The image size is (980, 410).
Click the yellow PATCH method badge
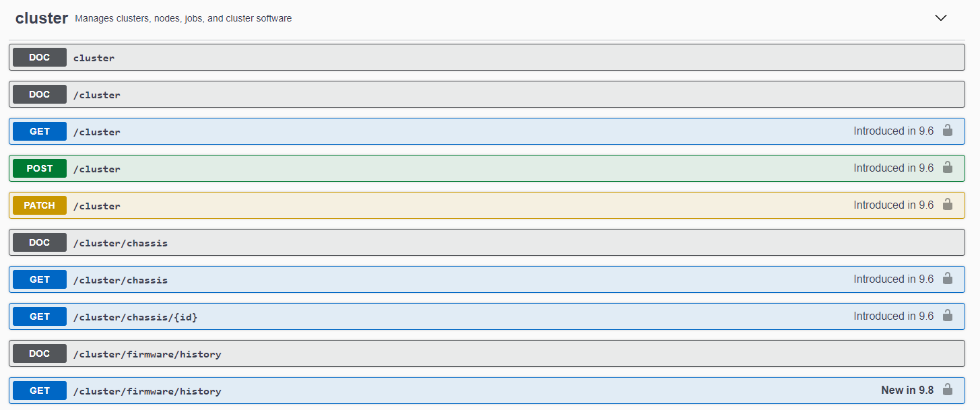(40, 205)
